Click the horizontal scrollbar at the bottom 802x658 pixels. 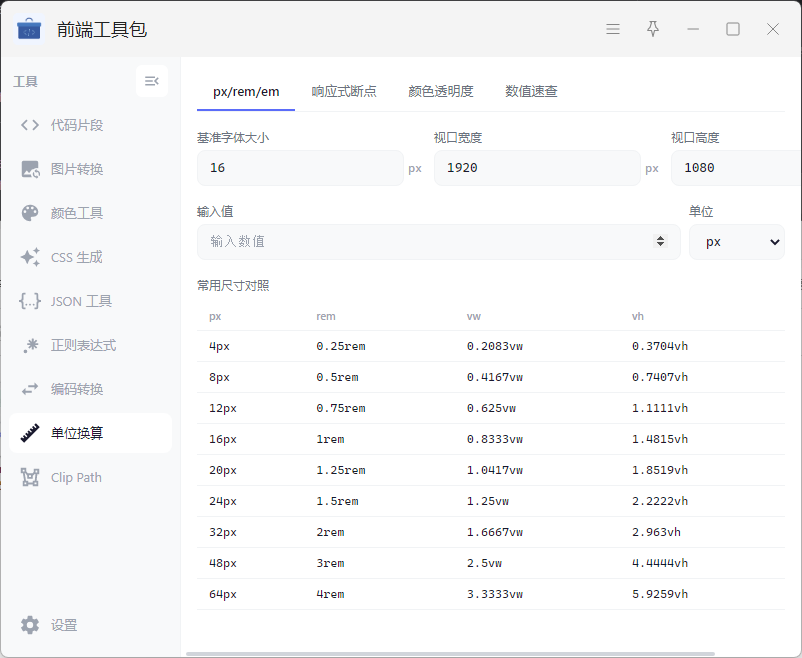click(x=450, y=654)
